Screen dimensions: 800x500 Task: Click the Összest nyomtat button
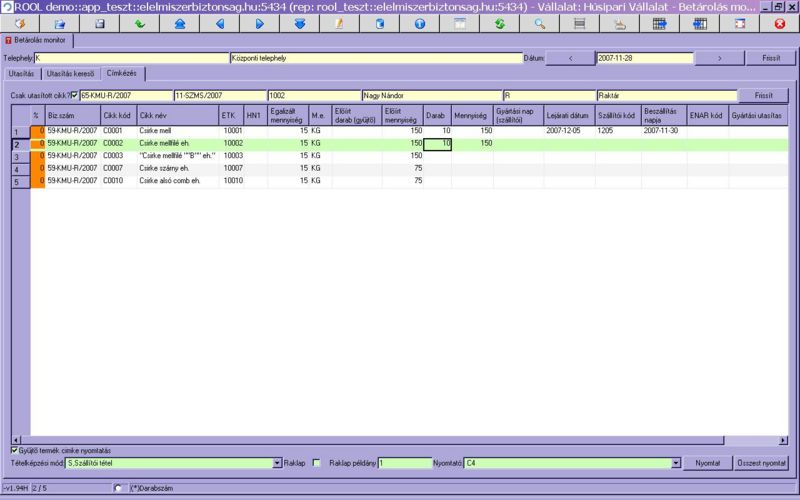(x=762, y=464)
